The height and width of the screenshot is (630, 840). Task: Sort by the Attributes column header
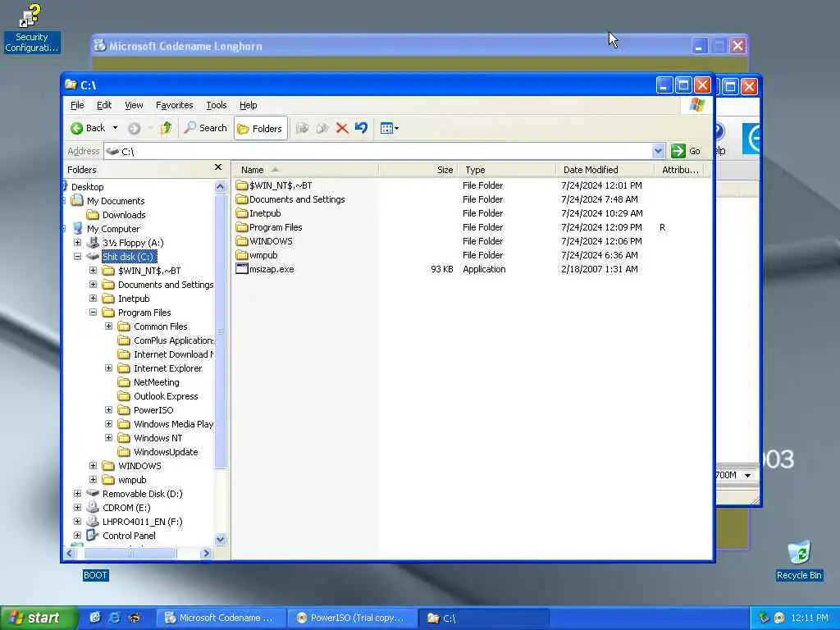pyautogui.click(x=680, y=170)
